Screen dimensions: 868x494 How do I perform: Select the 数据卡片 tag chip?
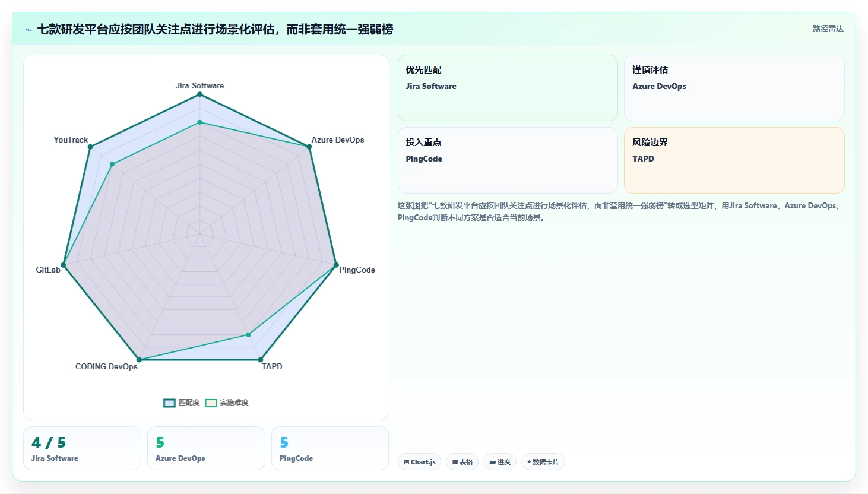(x=543, y=462)
